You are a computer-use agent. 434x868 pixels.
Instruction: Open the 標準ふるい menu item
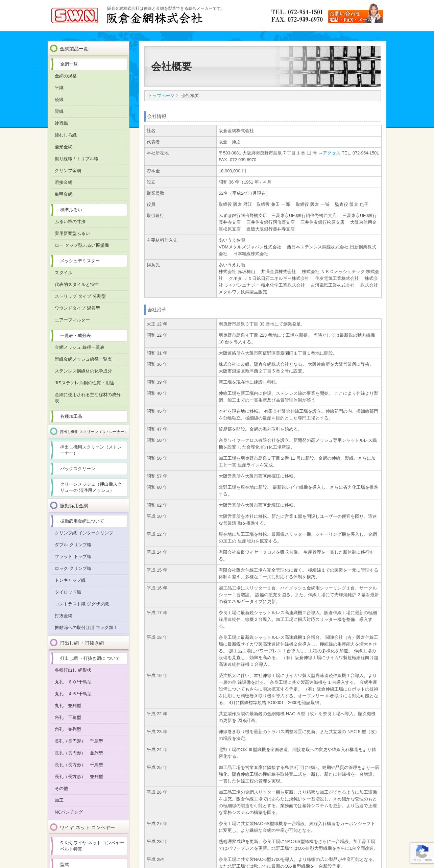coord(89,210)
